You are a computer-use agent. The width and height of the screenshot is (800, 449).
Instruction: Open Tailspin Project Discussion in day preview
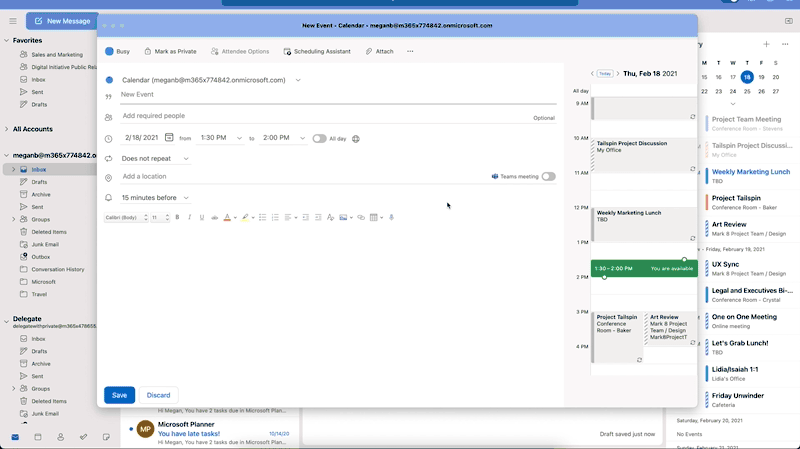pyautogui.click(x=644, y=155)
